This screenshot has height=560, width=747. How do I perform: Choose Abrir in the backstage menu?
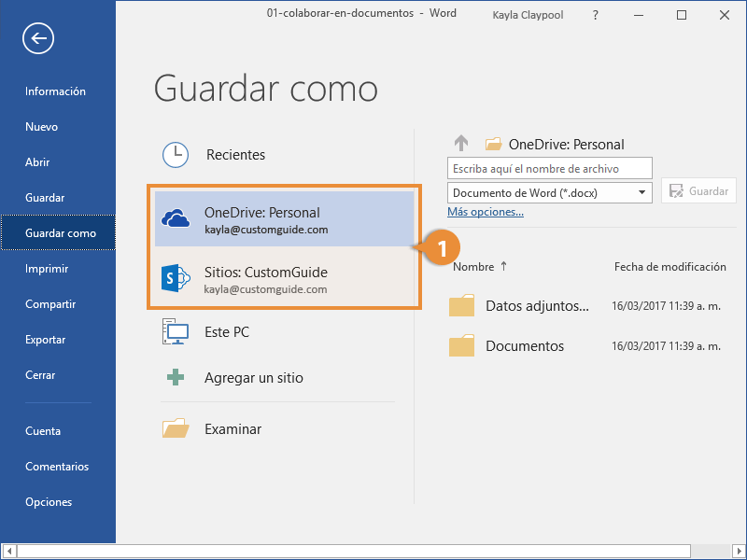37,162
